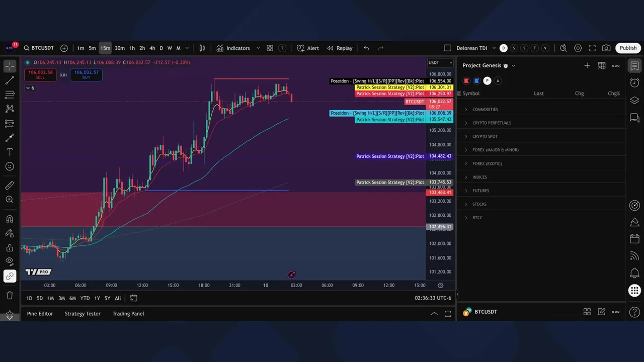The height and width of the screenshot is (362, 644).
Task: Open the chats panel
Action: tap(634, 118)
